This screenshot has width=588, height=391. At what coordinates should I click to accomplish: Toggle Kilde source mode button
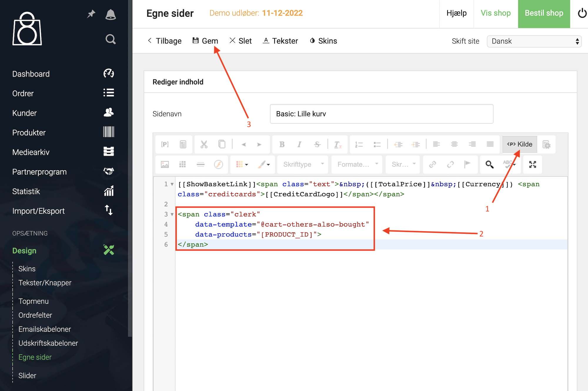click(x=519, y=144)
